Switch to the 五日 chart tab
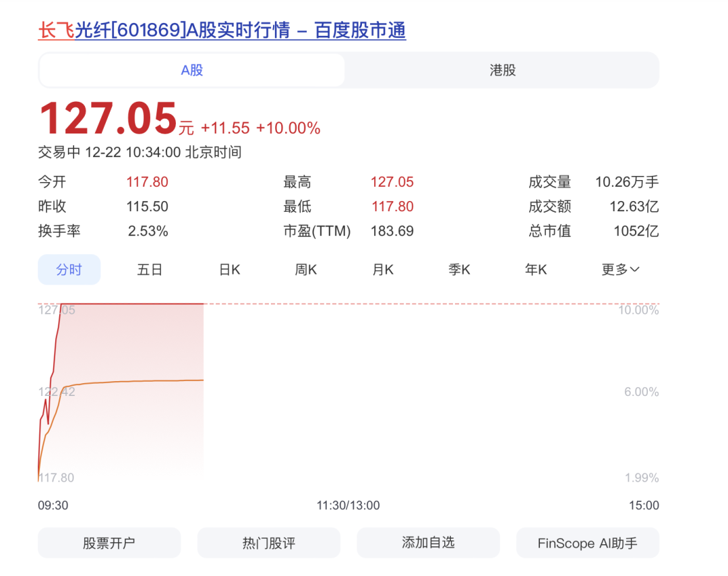 (150, 269)
